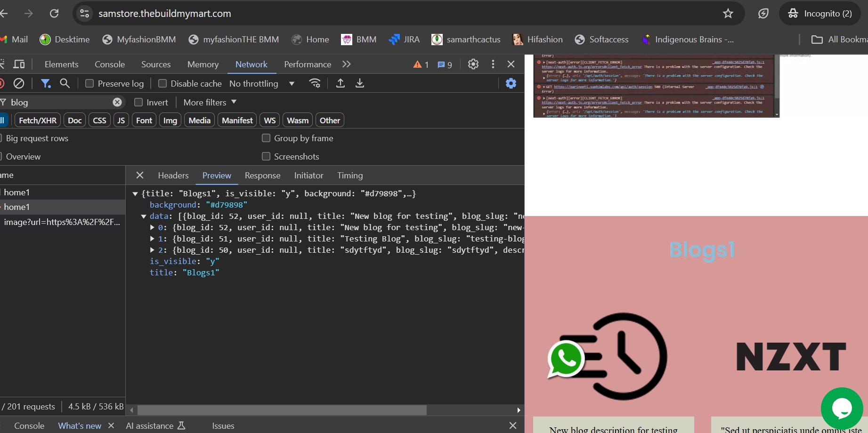Image resolution: width=868 pixels, height=433 pixels.
Task: Expand data item 2 sdytftyd
Action: 152,250
